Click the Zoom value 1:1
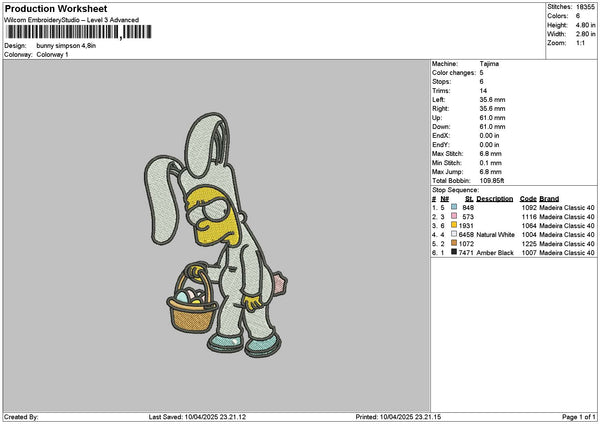Viewport: 600px width, 424px height. click(580, 43)
